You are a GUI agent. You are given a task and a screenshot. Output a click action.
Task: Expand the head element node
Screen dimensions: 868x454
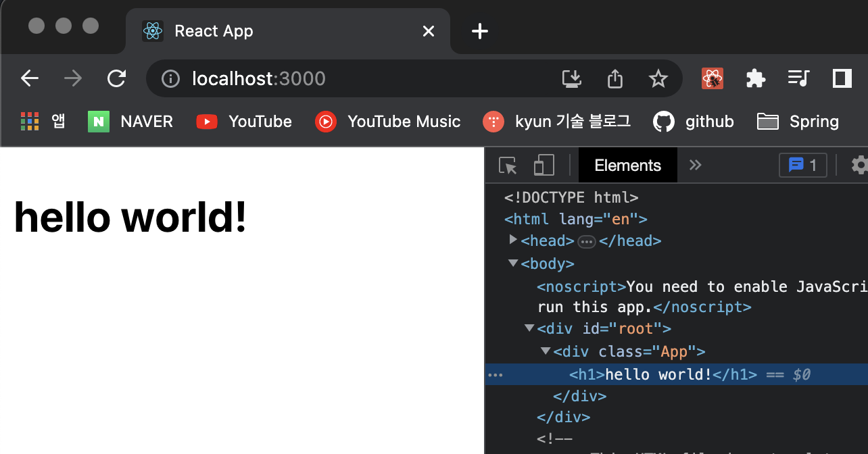pyautogui.click(x=514, y=240)
